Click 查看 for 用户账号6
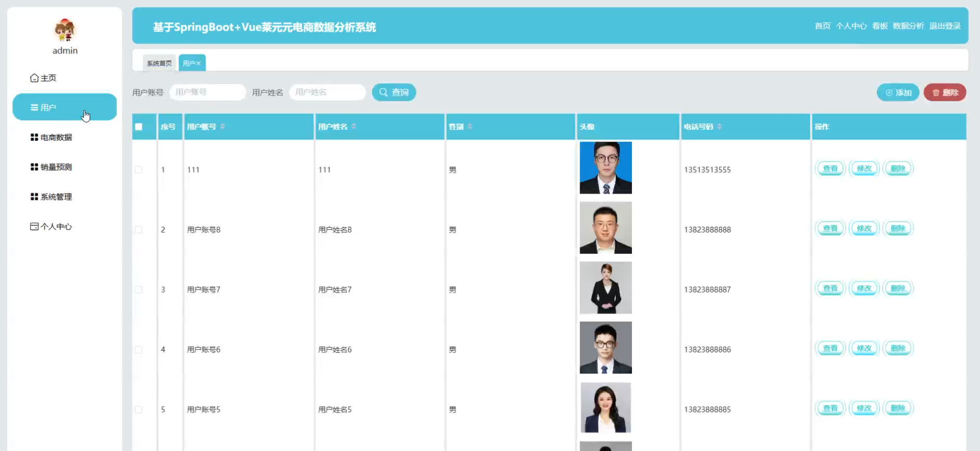The width and height of the screenshot is (980, 451). pos(830,348)
